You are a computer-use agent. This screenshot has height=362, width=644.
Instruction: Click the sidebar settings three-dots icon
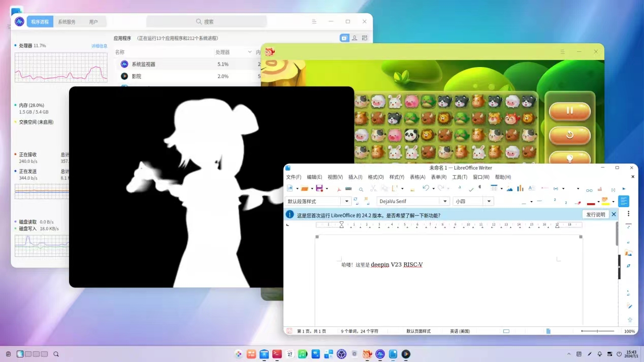pyautogui.click(x=628, y=213)
